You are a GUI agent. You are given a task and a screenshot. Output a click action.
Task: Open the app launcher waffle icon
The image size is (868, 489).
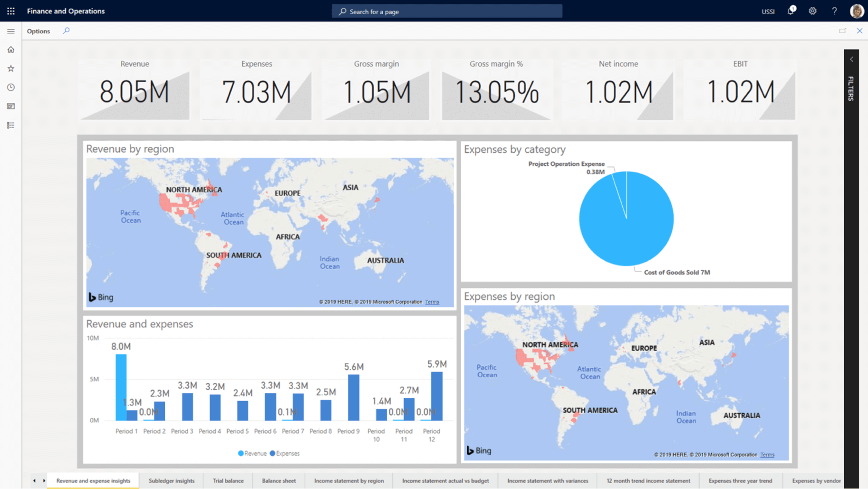point(10,11)
